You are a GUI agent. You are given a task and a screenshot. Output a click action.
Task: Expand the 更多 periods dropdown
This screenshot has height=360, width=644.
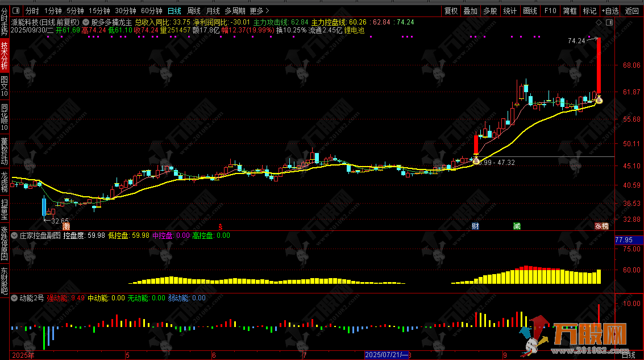coord(260,11)
